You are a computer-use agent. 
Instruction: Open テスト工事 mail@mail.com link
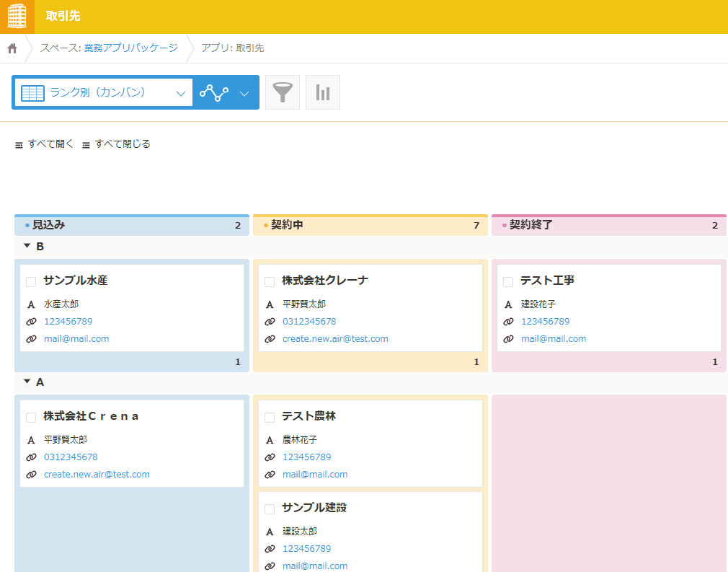pos(554,339)
